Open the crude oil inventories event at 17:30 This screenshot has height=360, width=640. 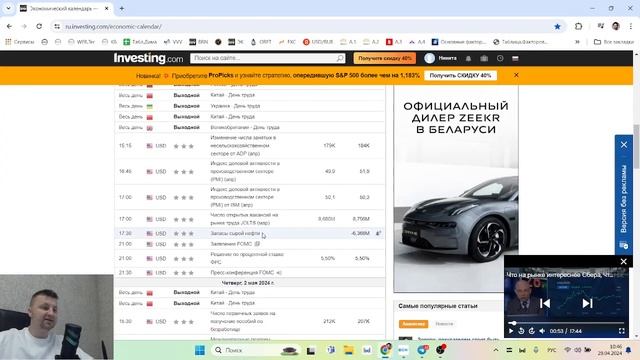(235, 233)
